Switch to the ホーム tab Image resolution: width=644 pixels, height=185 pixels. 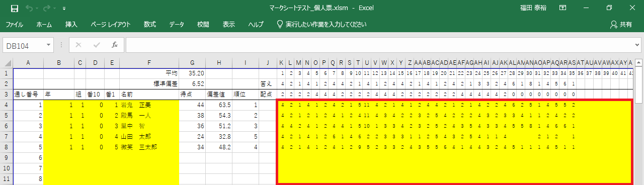(x=44, y=24)
